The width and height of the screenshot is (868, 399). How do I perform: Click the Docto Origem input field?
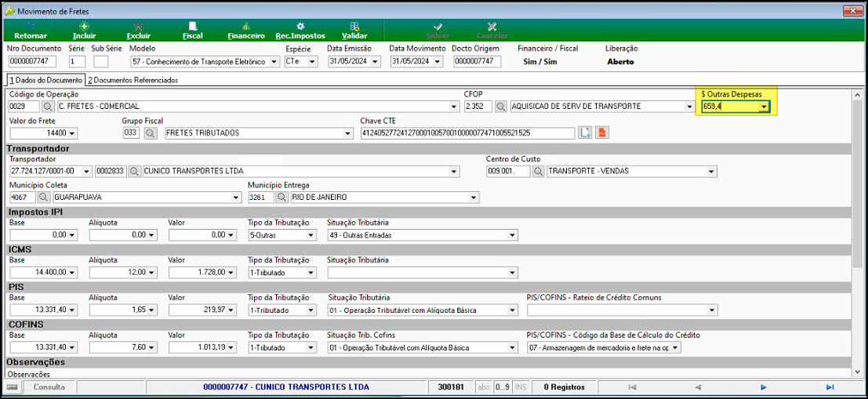477,62
